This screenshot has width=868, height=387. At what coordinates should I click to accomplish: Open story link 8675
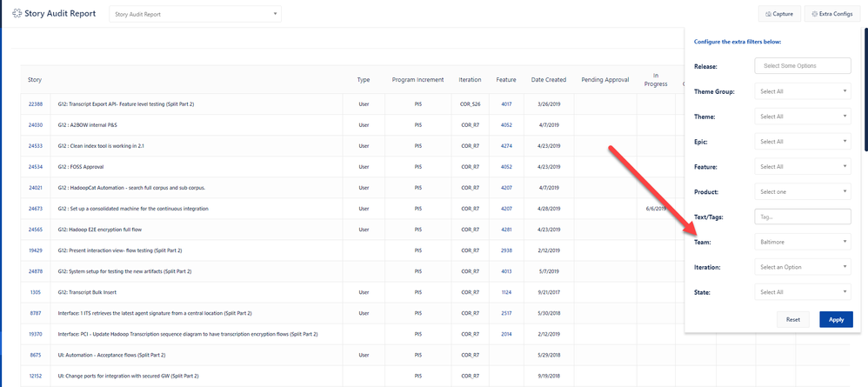tap(36, 355)
